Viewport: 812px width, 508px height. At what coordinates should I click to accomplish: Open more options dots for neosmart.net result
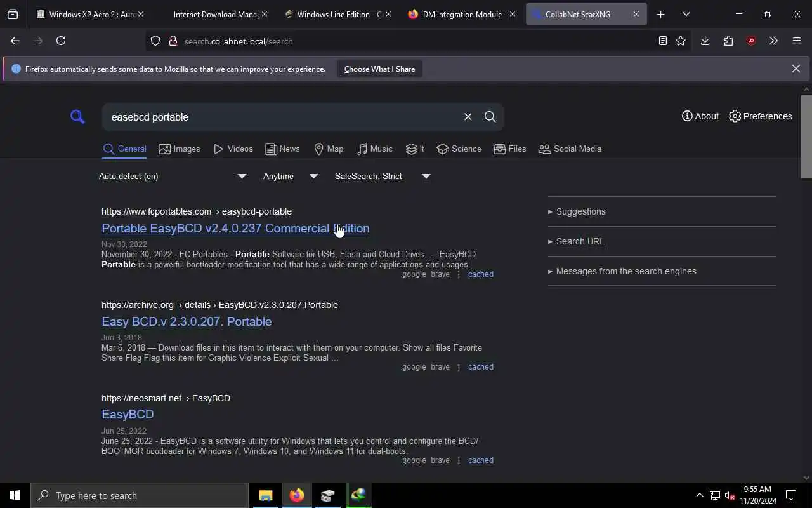459,460
